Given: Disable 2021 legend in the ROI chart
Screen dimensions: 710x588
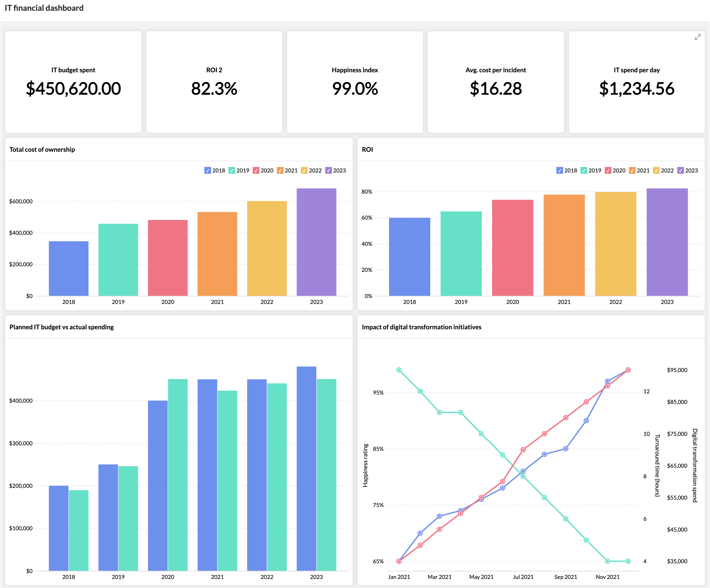Looking at the screenshot, I should [632, 170].
